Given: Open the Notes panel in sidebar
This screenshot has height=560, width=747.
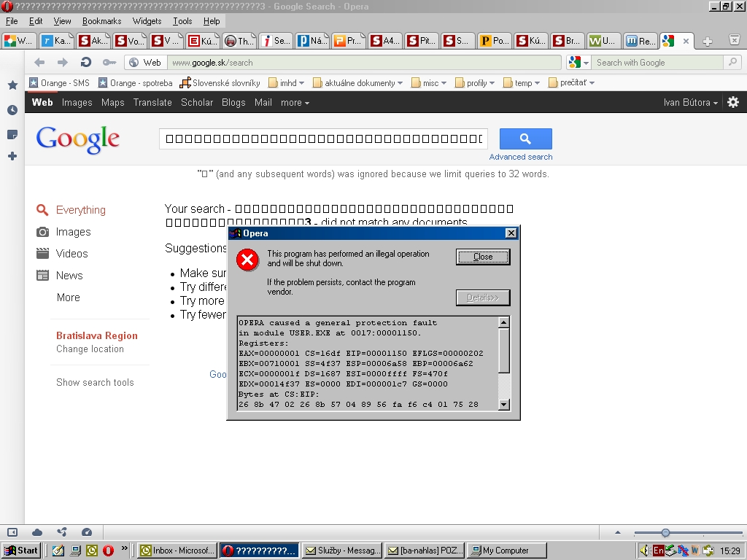Looking at the screenshot, I should [x=13, y=134].
